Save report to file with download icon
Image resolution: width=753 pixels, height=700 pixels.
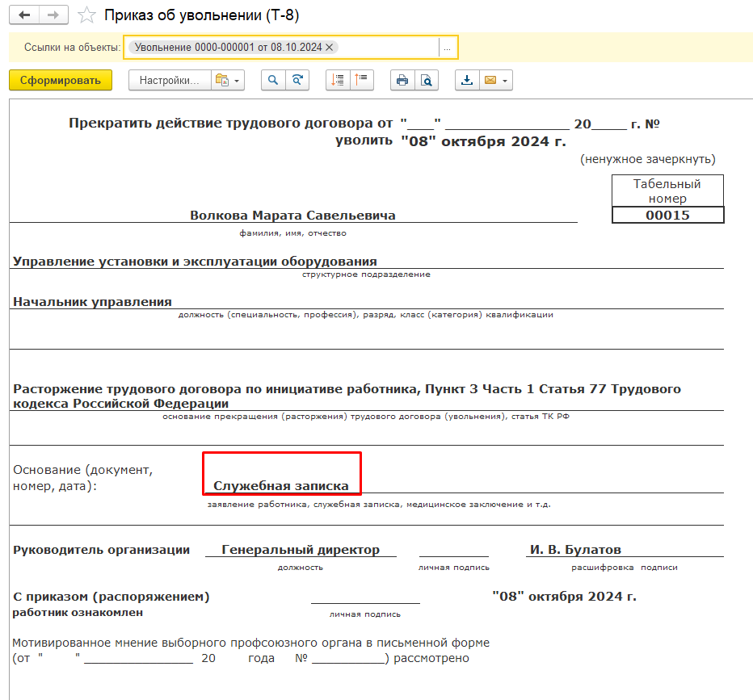(x=467, y=80)
